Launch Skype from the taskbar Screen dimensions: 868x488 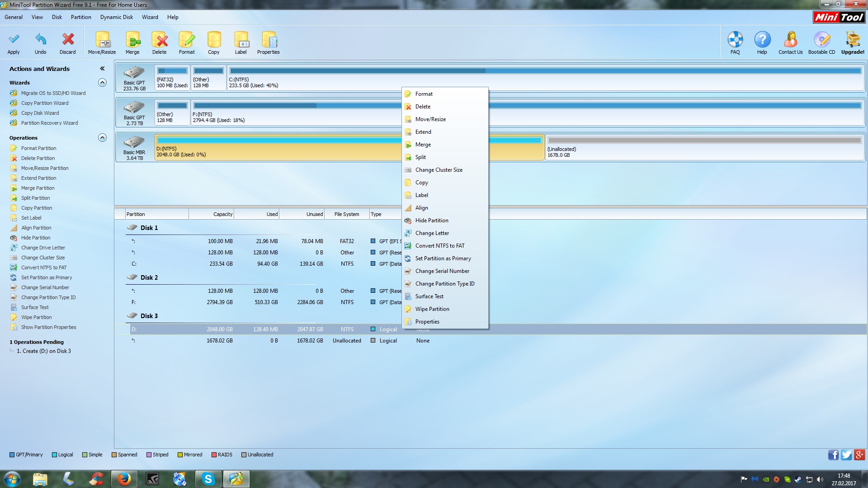tap(208, 479)
